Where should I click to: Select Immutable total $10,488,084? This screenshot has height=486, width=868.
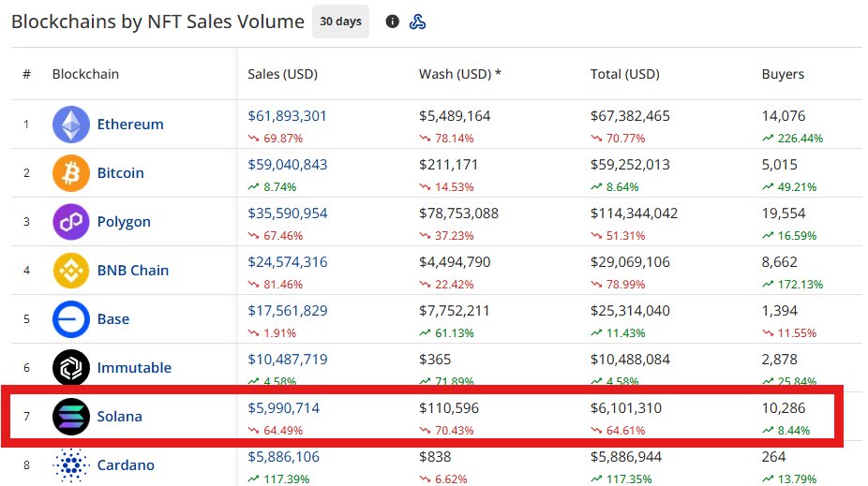coord(630,360)
